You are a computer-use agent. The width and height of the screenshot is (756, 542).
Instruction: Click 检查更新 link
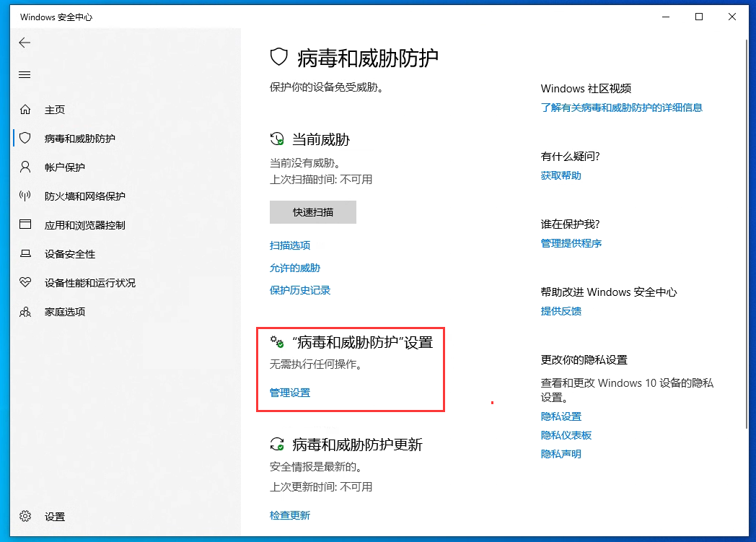pos(290,515)
